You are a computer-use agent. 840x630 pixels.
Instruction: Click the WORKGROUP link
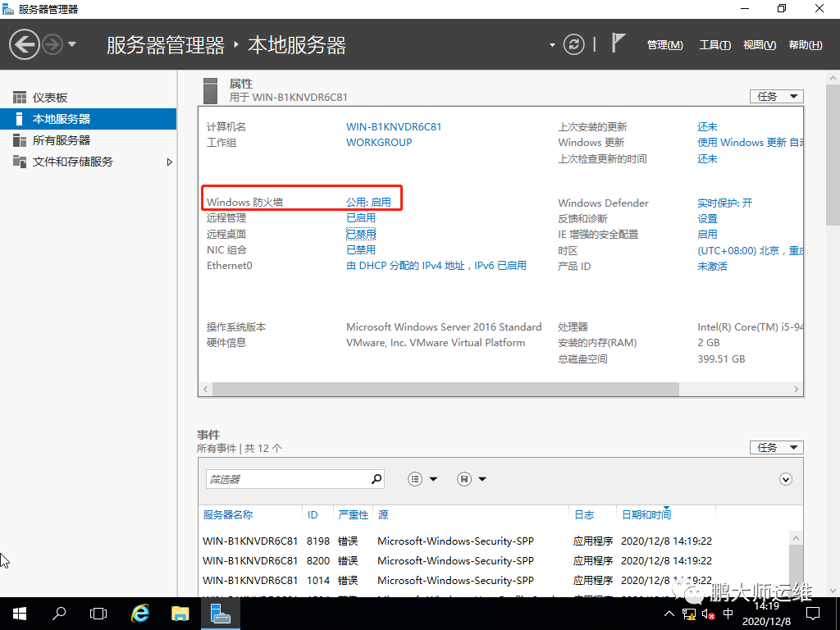tap(379, 143)
